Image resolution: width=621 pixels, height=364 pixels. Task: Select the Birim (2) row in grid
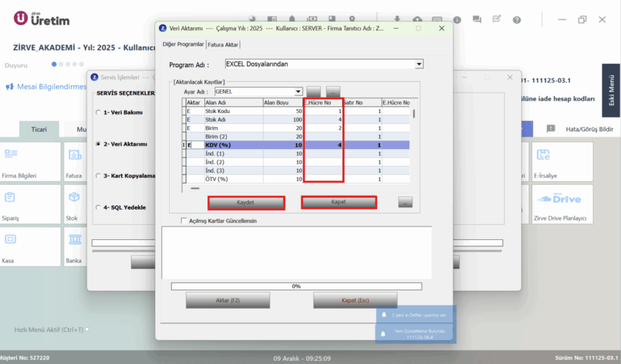pyautogui.click(x=296, y=136)
